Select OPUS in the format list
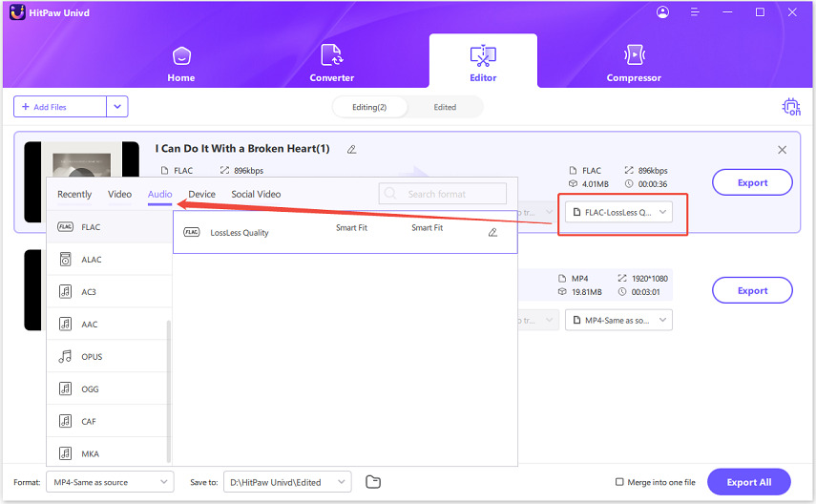 click(x=110, y=357)
